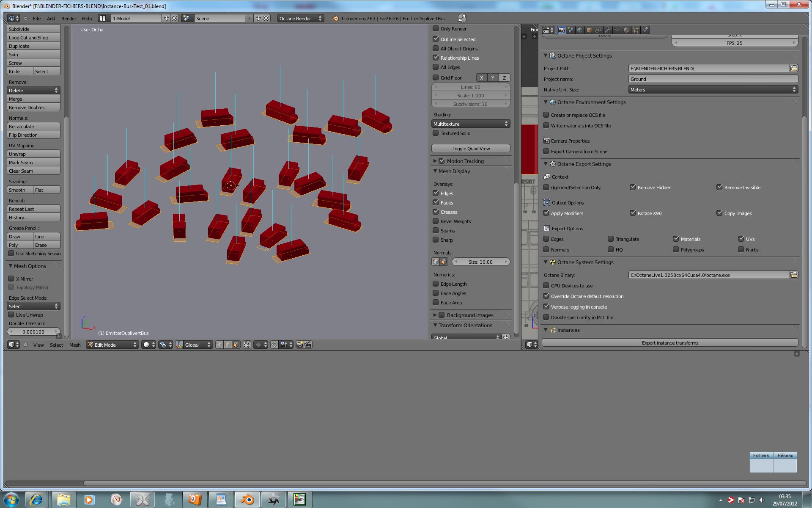Adjust the Normals Size 10.00 slider

pos(480,262)
